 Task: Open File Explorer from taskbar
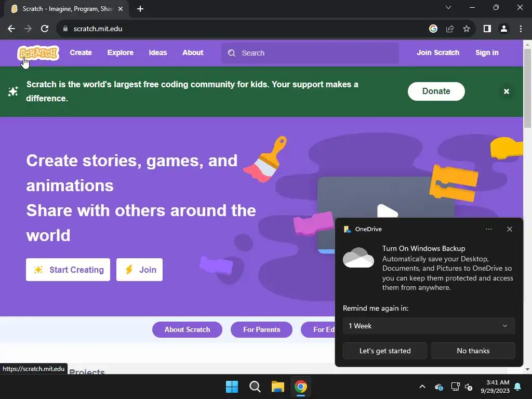coord(277,387)
